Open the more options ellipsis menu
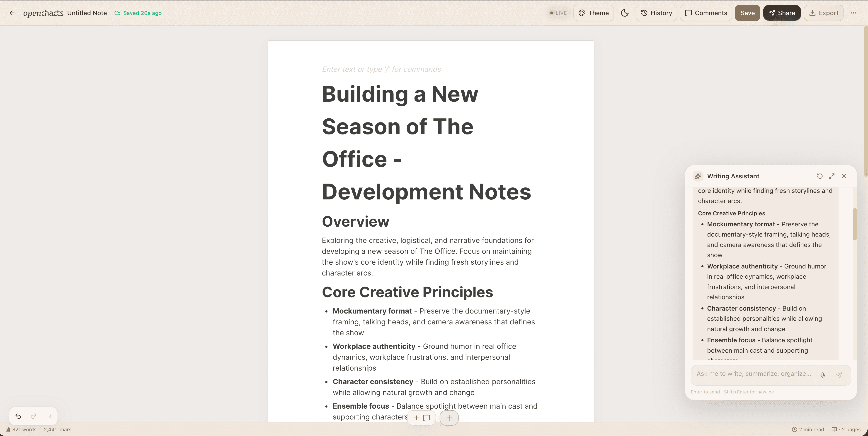This screenshot has width=868, height=436. coord(853,13)
